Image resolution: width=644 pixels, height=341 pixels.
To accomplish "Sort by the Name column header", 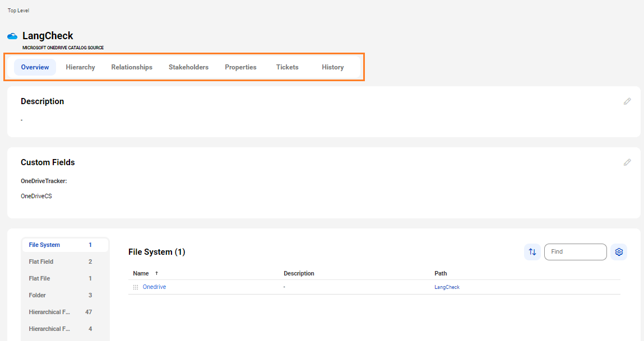I will point(141,273).
